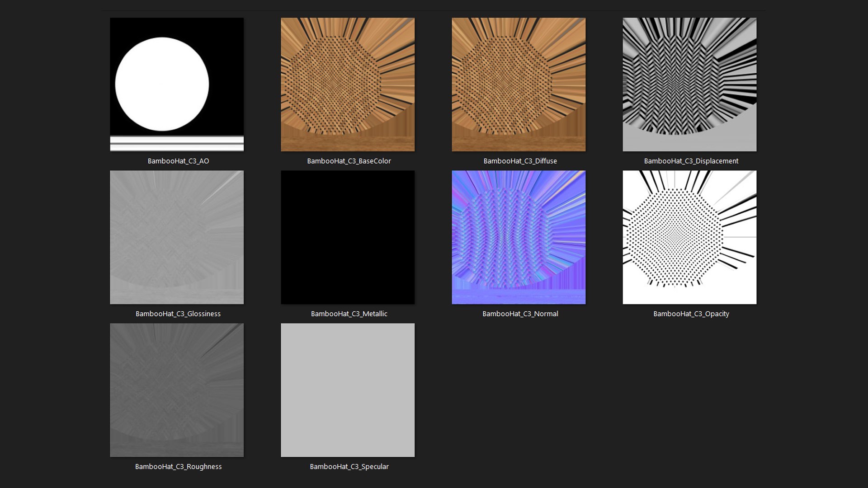Image resolution: width=868 pixels, height=488 pixels.
Task: Open the BambooHat_C3_Displacement map thumbnail
Action: (689, 84)
